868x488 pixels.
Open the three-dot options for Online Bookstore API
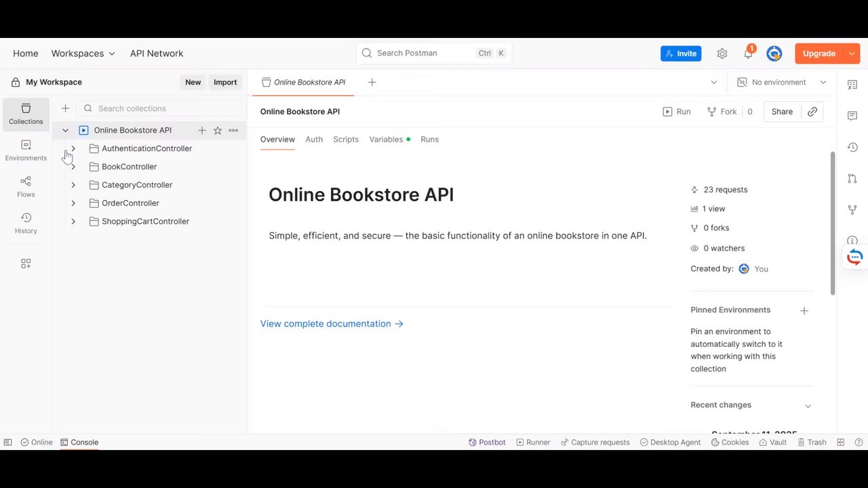point(233,130)
